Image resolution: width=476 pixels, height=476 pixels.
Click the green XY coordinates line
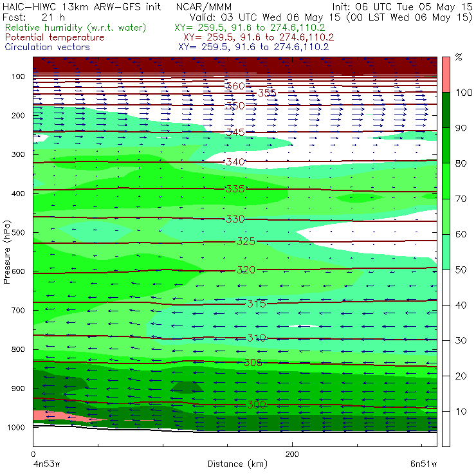[250, 28]
